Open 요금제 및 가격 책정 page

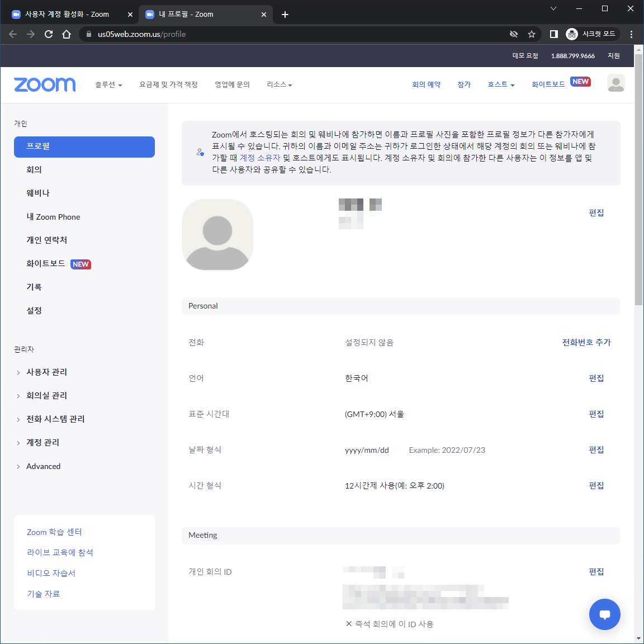pos(168,84)
